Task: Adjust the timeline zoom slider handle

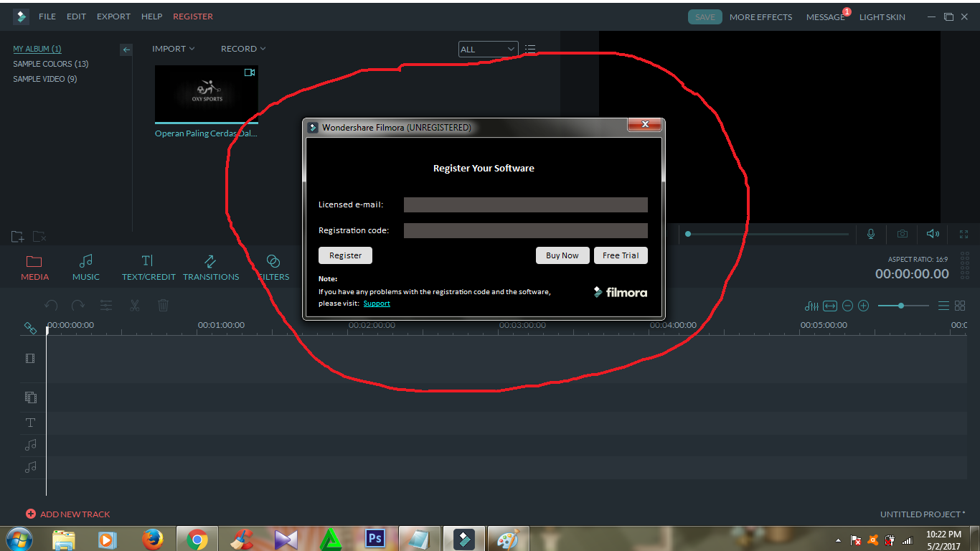Action: click(901, 306)
